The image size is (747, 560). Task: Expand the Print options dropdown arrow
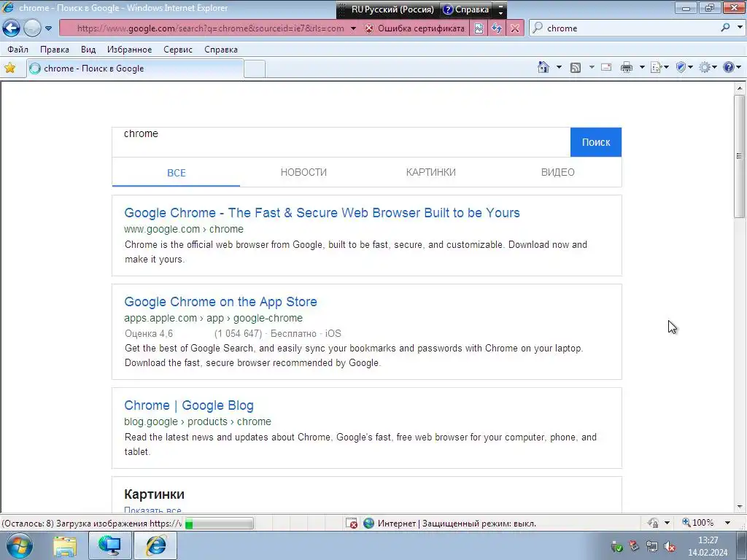tap(642, 67)
